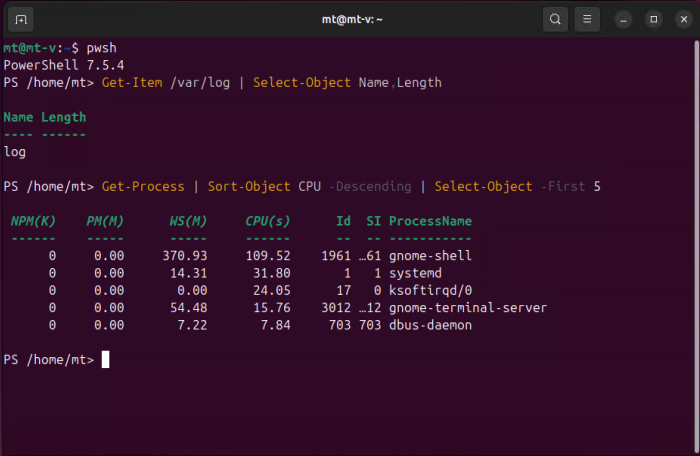Viewport: 700px width, 456px height.
Task: Click the process Id 3012
Action: [x=336, y=308]
